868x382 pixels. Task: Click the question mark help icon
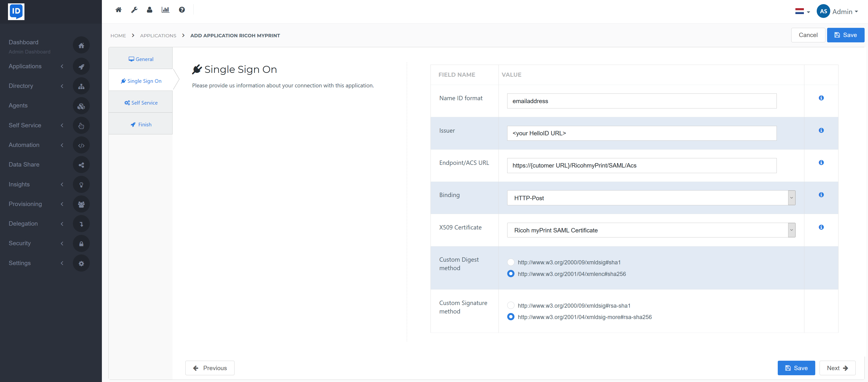[182, 10]
